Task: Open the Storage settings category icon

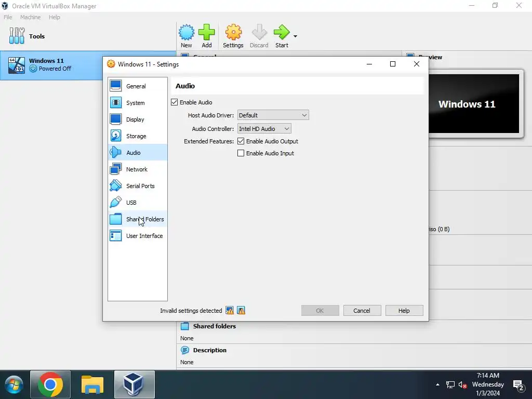Action: coord(116,136)
